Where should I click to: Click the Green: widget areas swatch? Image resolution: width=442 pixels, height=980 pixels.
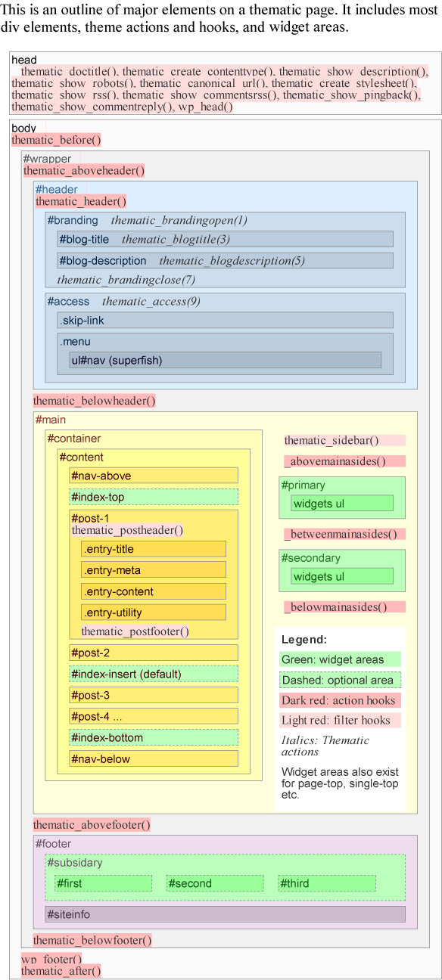point(341,659)
